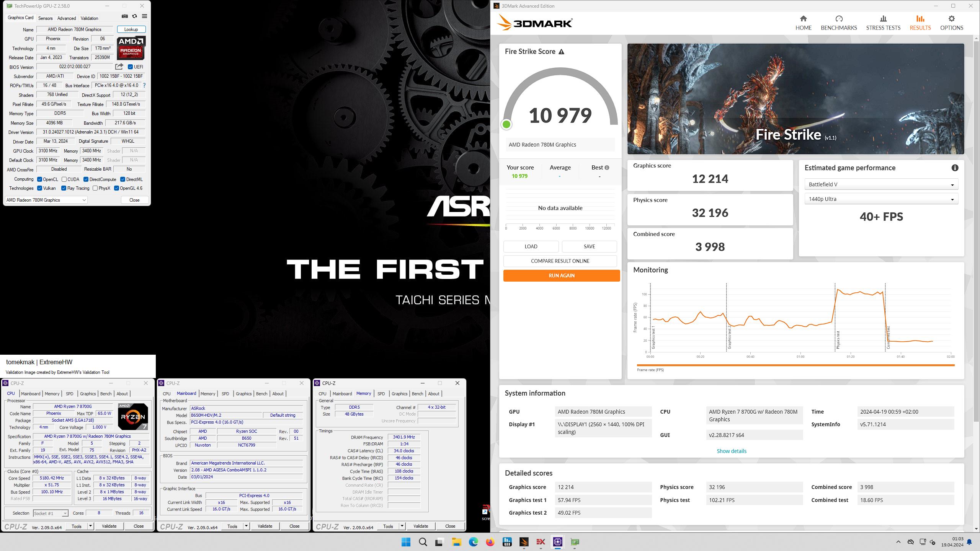Image resolution: width=980 pixels, height=551 pixels.
Task: Click the orange Frame rate timeline bar
Action: tap(795, 365)
